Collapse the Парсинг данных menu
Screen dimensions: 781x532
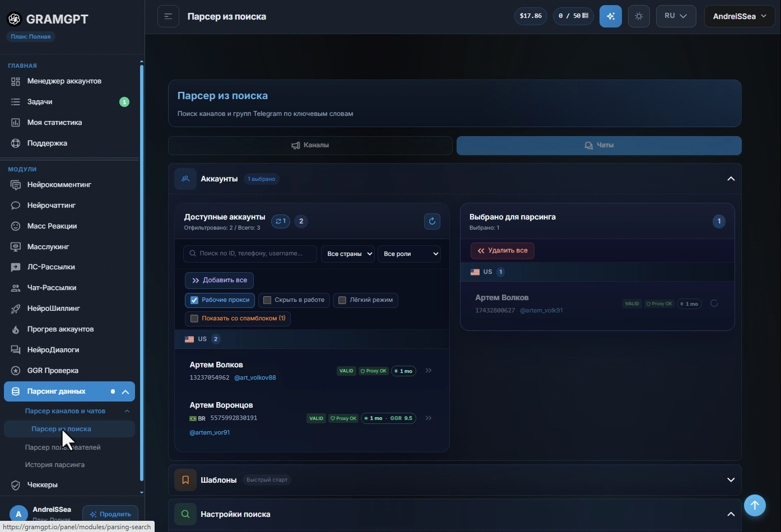coord(125,392)
